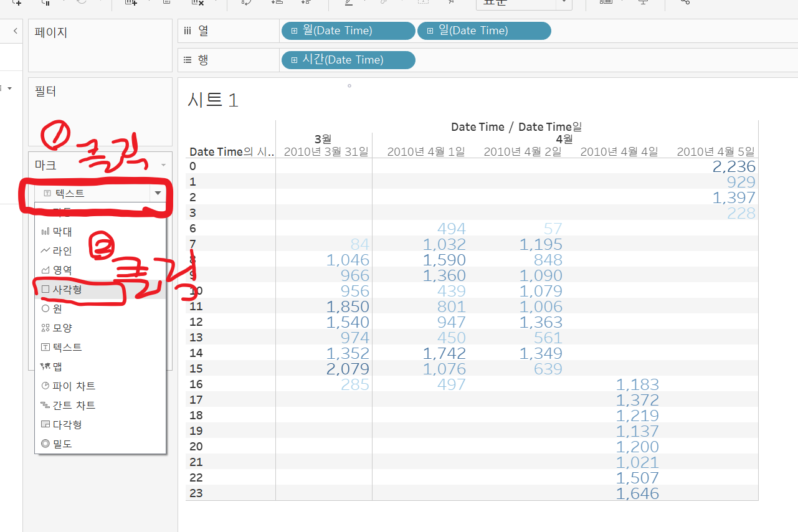The width and height of the screenshot is (798, 532).
Task: Select the 4월 month header
Action: tap(564, 139)
